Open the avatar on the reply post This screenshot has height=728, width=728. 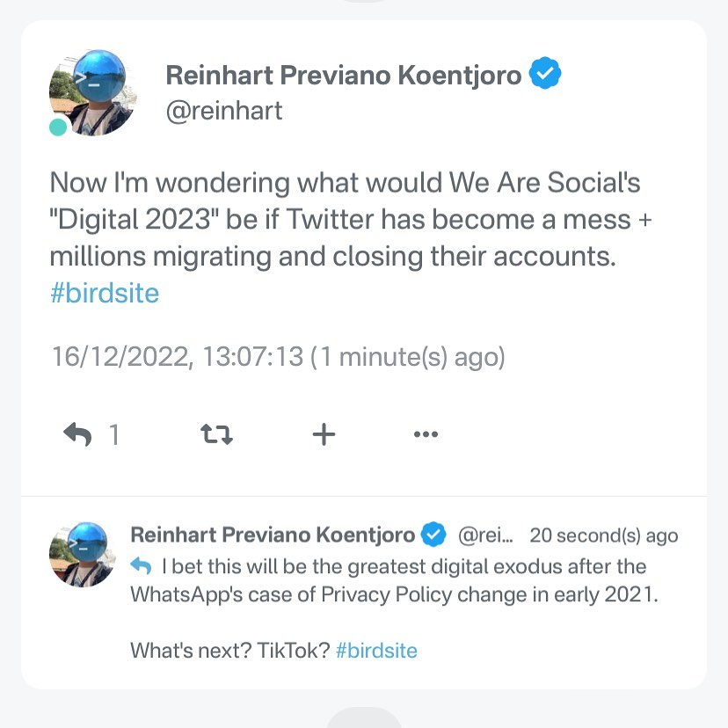point(82,554)
